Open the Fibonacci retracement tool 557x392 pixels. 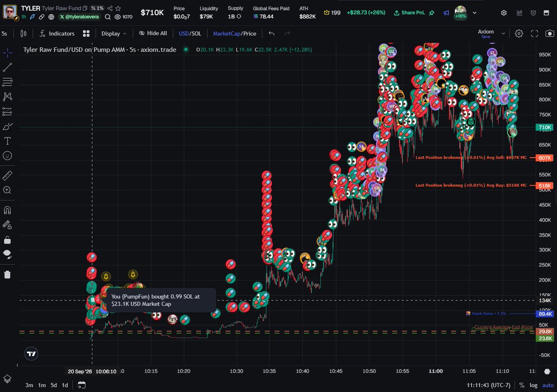tap(7, 82)
